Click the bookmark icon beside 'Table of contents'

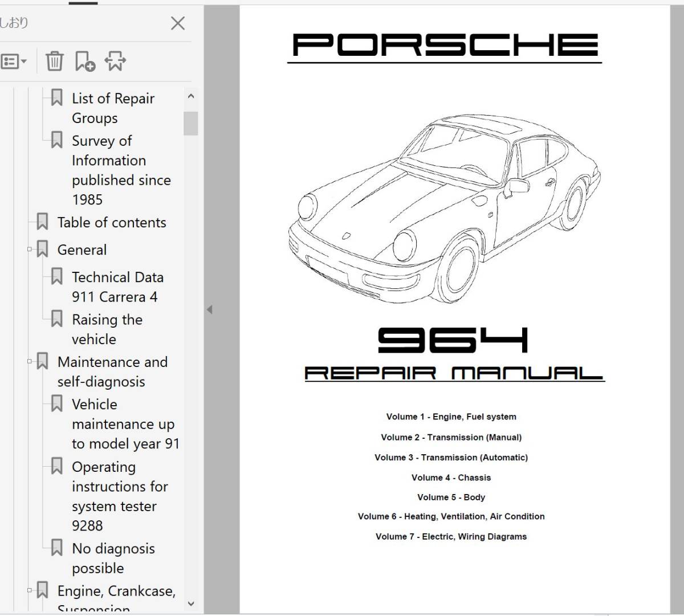[42, 222]
